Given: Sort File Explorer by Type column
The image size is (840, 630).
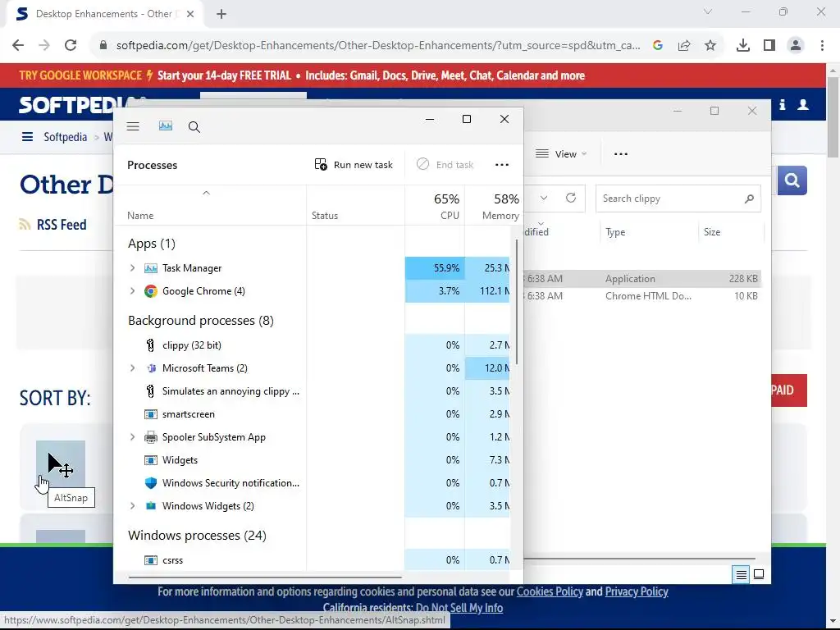Looking at the screenshot, I should (x=615, y=232).
